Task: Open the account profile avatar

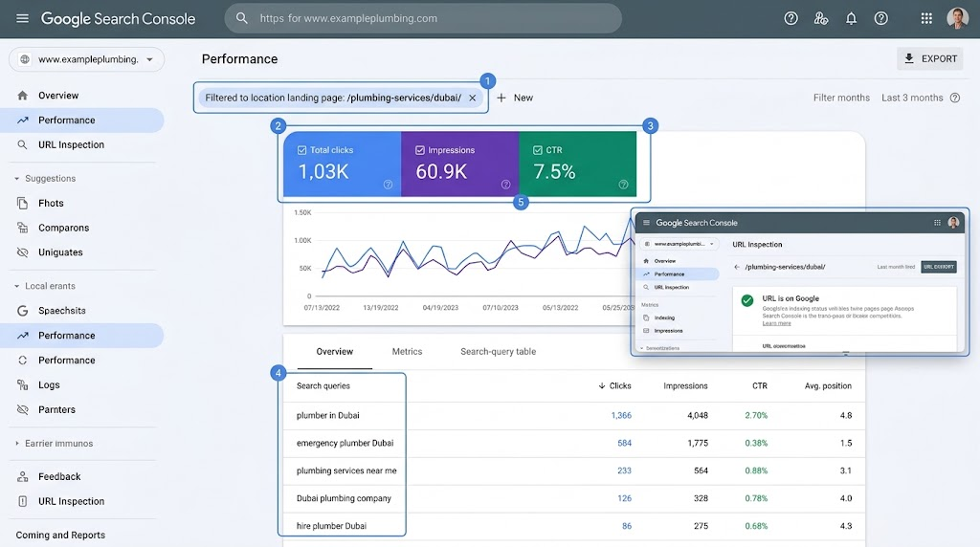Action: coord(957,18)
